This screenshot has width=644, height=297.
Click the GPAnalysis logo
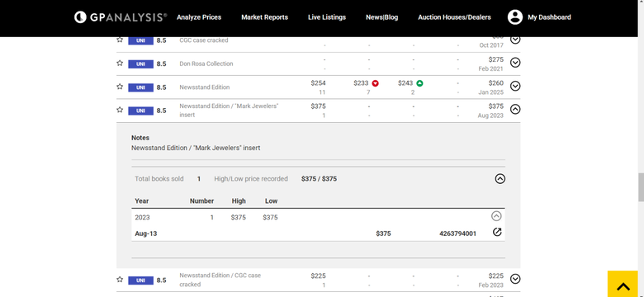coord(121,16)
